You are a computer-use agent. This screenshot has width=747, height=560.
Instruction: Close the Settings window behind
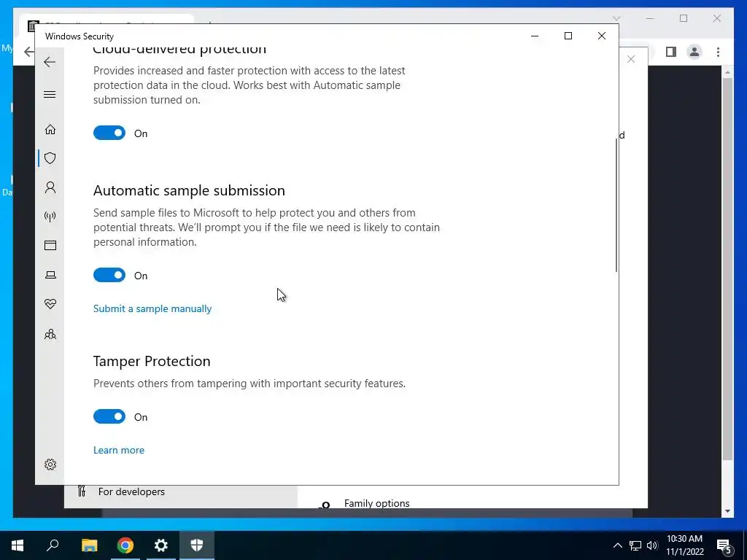[631, 59]
